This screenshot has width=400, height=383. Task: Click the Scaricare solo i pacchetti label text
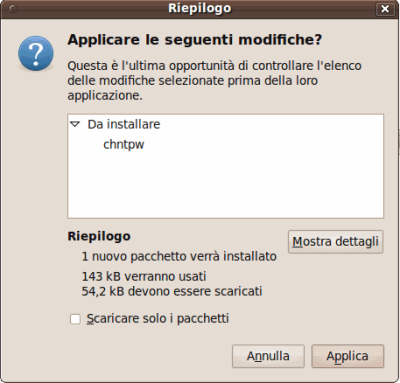coord(158,318)
